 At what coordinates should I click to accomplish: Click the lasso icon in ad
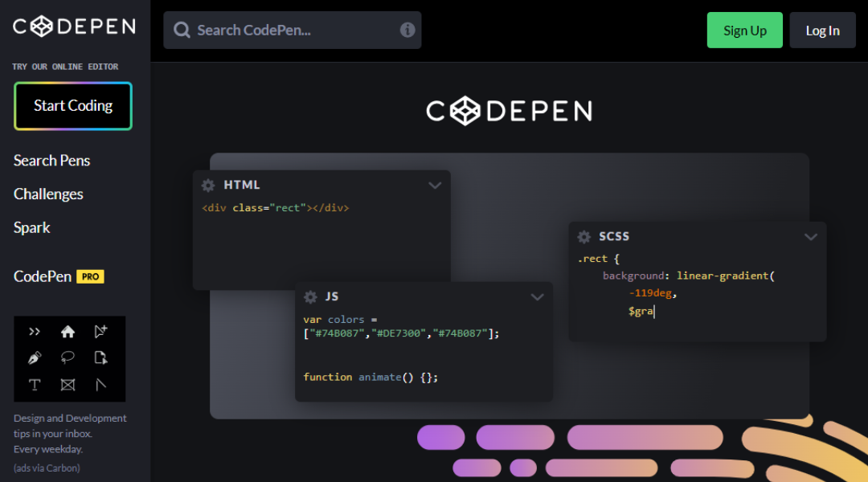[x=68, y=358]
